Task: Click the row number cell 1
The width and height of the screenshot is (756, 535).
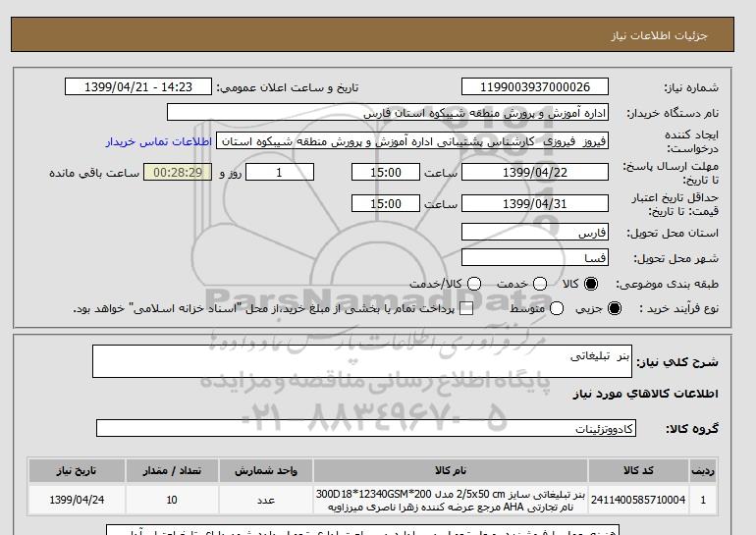Action: tap(703, 500)
